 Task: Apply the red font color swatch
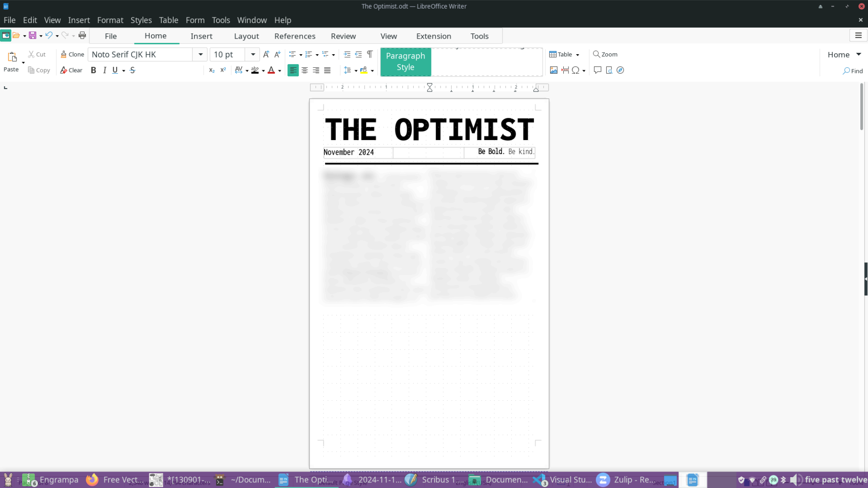coord(271,70)
